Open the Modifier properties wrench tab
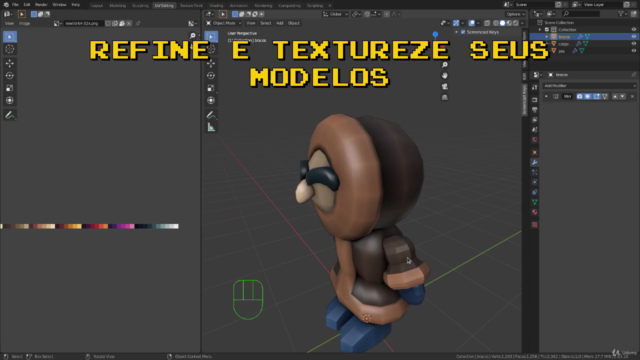This screenshot has height=360, width=640. point(535,162)
